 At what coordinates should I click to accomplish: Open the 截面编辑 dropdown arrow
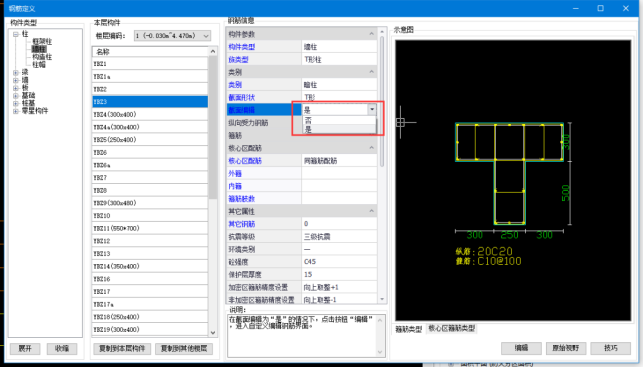click(372, 110)
